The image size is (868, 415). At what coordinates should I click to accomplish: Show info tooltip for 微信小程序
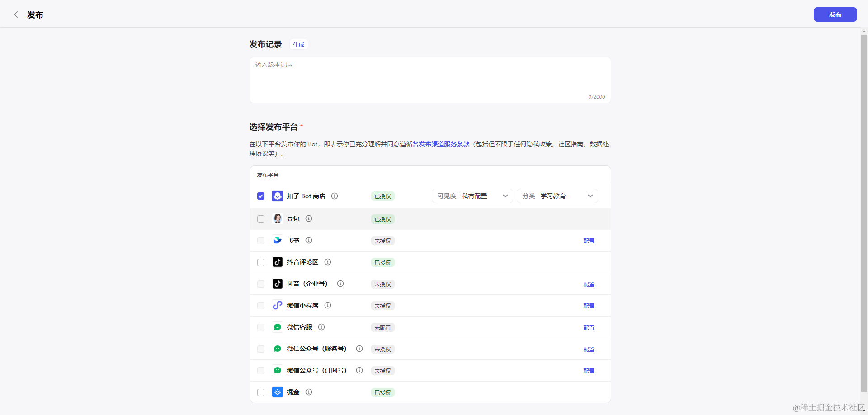[328, 305]
